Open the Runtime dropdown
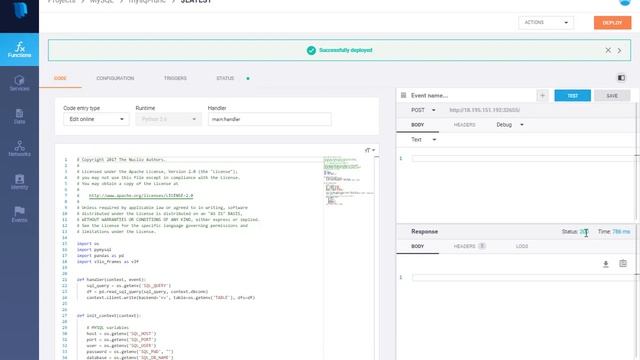 pyautogui.click(x=168, y=119)
